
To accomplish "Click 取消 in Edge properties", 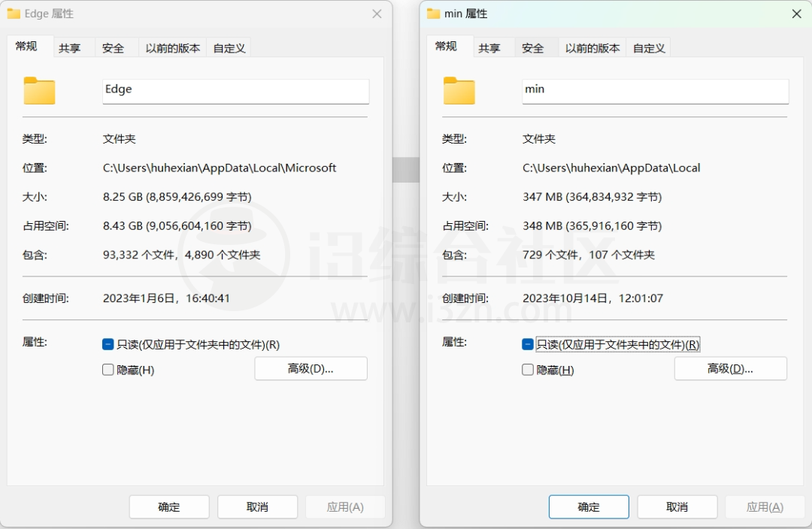I will pos(257,506).
